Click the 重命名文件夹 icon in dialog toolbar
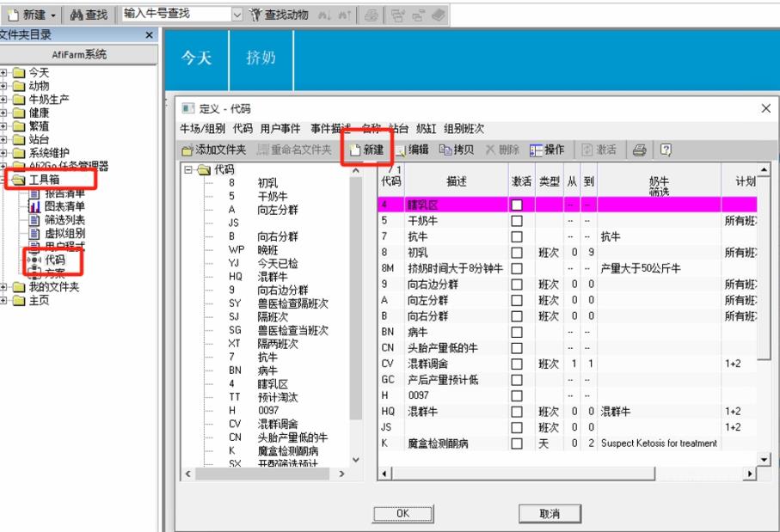The image size is (780, 532). pyautogui.click(x=262, y=150)
